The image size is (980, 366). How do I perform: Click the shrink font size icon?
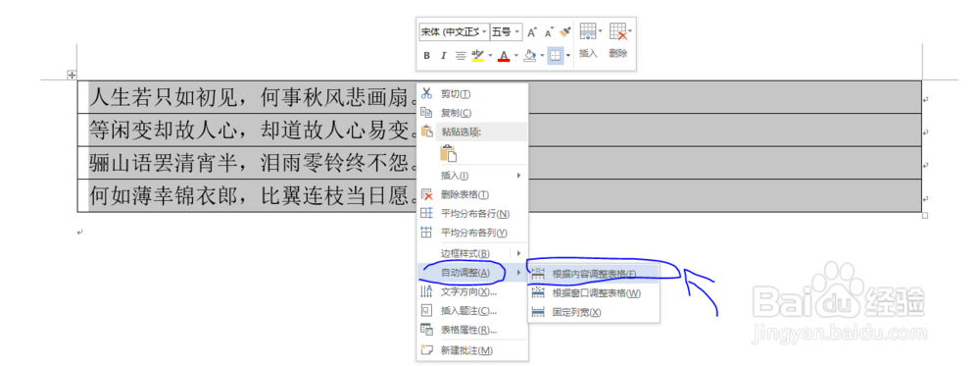pyautogui.click(x=549, y=32)
